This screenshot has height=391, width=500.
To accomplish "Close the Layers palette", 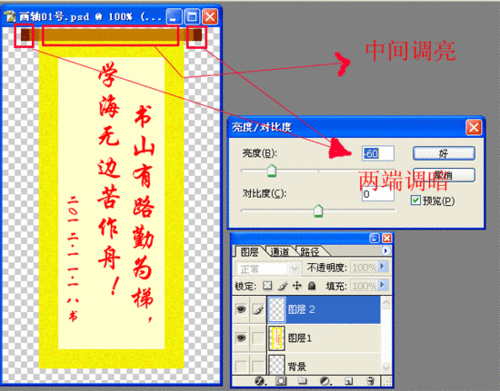I will [x=387, y=238].
